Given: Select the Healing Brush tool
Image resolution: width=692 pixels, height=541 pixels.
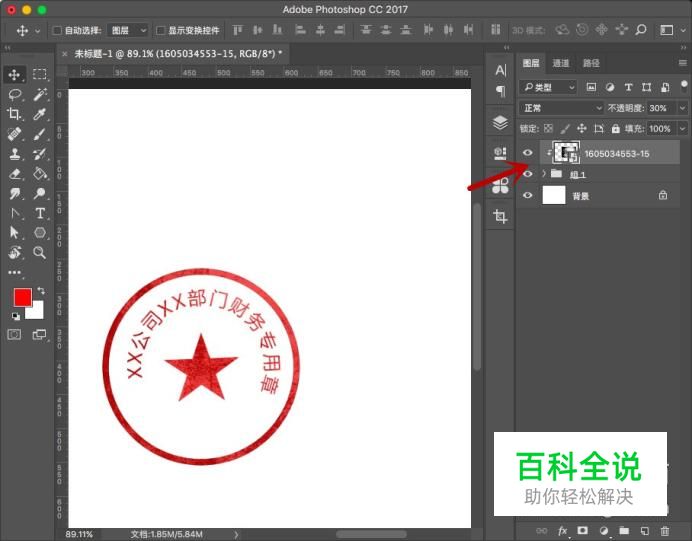Looking at the screenshot, I should pos(14,134).
